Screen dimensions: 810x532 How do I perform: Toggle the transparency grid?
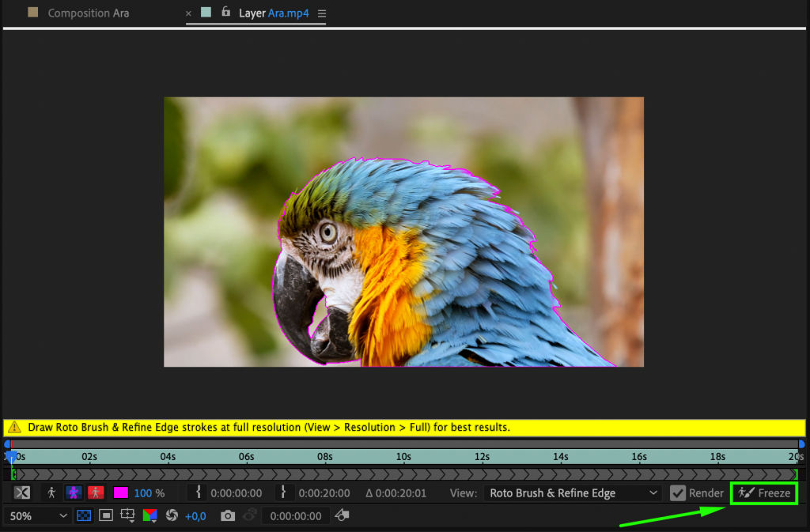pos(83,515)
